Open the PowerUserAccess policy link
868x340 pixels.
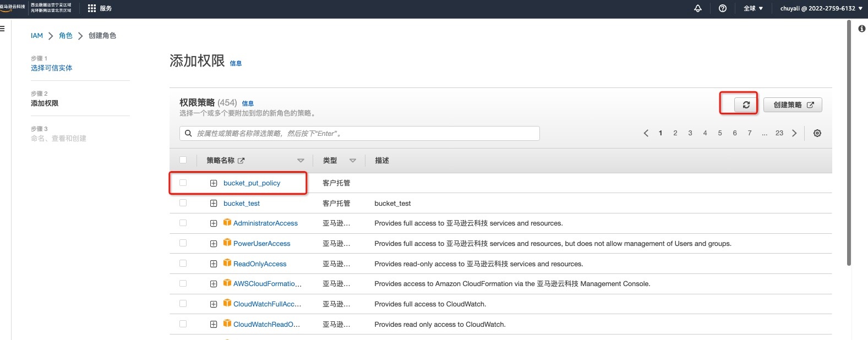[261, 244]
